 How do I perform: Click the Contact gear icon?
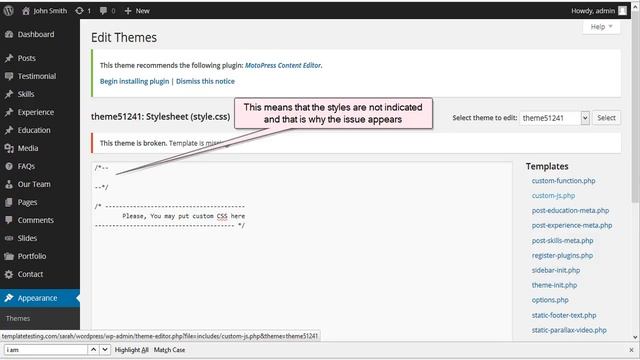(x=9, y=274)
